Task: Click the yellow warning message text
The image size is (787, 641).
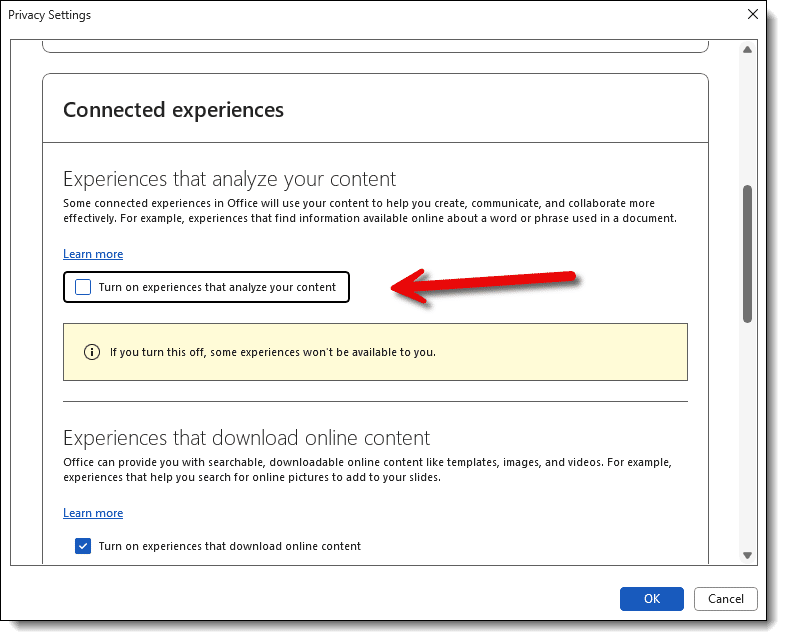Action: 272,352
